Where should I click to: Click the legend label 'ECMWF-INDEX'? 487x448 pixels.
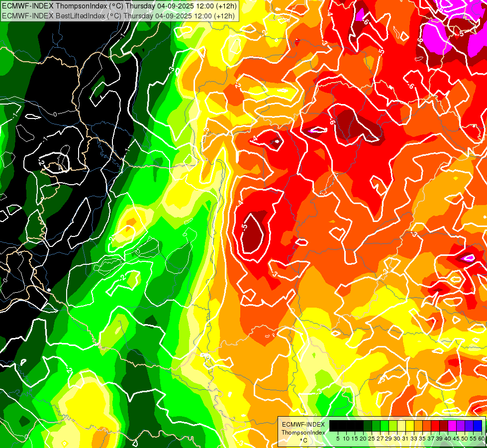(x=303, y=425)
